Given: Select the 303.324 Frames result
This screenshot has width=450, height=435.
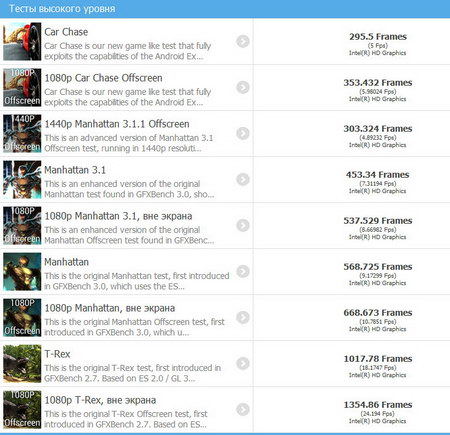Looking at the screenshot, I should 378,129.
